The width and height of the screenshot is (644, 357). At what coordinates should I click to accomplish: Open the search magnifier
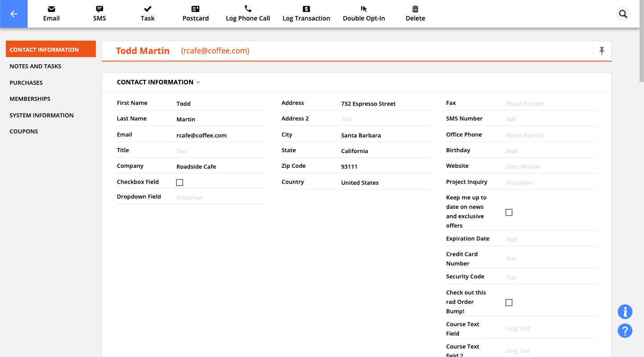click(623, 14)
